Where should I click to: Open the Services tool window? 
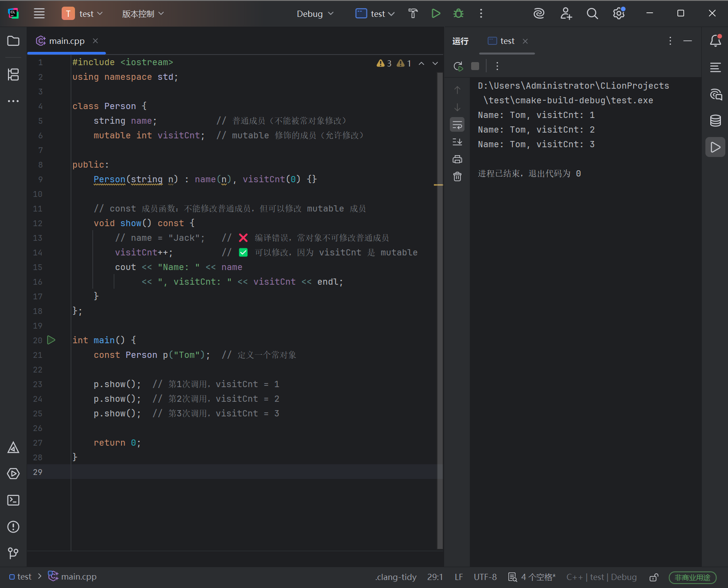pyautogui.click(x=13, y=474)
